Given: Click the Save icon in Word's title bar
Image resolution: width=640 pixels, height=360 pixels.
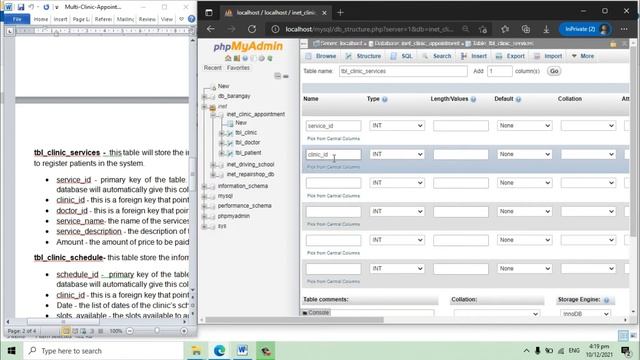Looking at the screenshot, I should (x=21, y=7).
